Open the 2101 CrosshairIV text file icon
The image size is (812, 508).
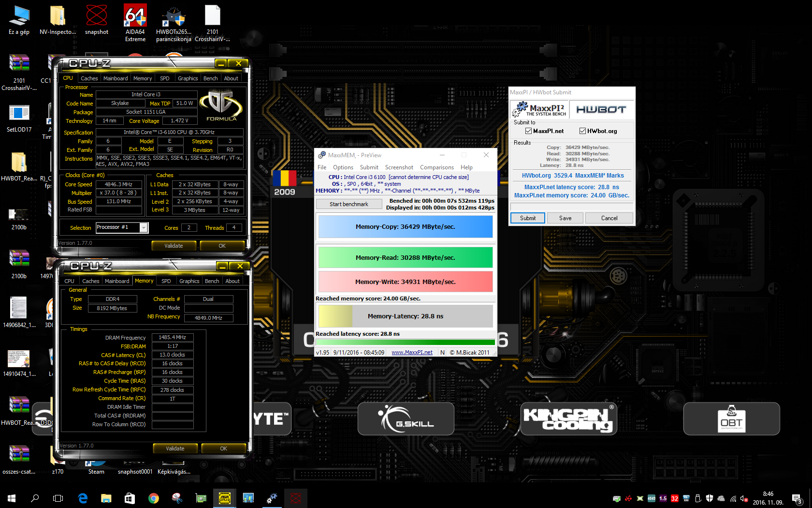tap(213, 23)
